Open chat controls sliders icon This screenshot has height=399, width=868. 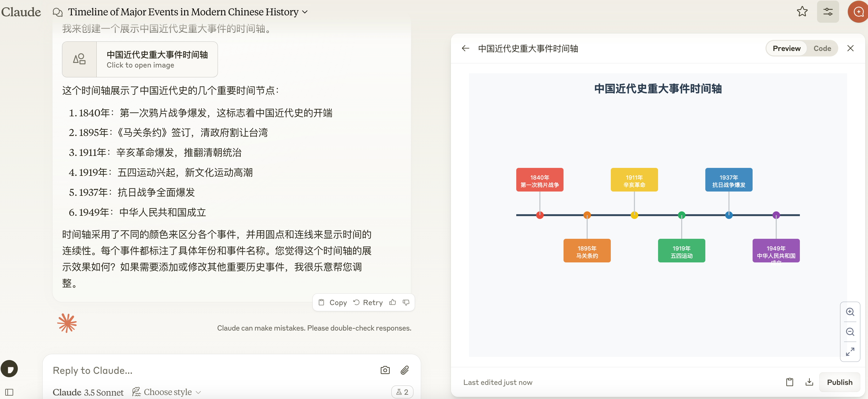(827, 12)
